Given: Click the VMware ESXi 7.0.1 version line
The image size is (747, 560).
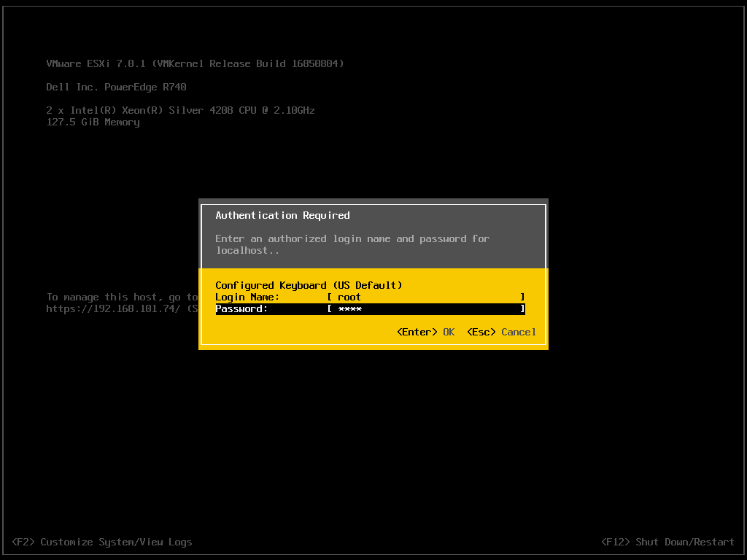Looking at the screenshot, I should [195, 64].
